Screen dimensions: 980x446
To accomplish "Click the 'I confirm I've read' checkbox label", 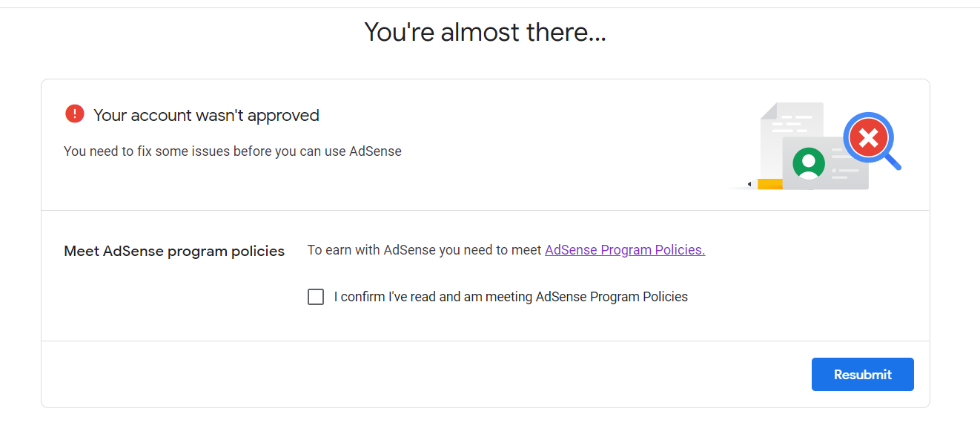I will pyautogui.click(x=511, y=297).
